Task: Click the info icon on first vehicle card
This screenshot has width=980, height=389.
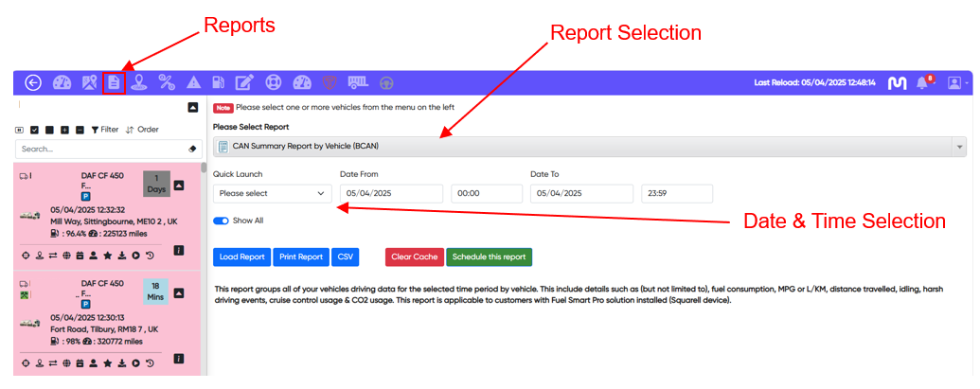Action: (x=178, y=251)
